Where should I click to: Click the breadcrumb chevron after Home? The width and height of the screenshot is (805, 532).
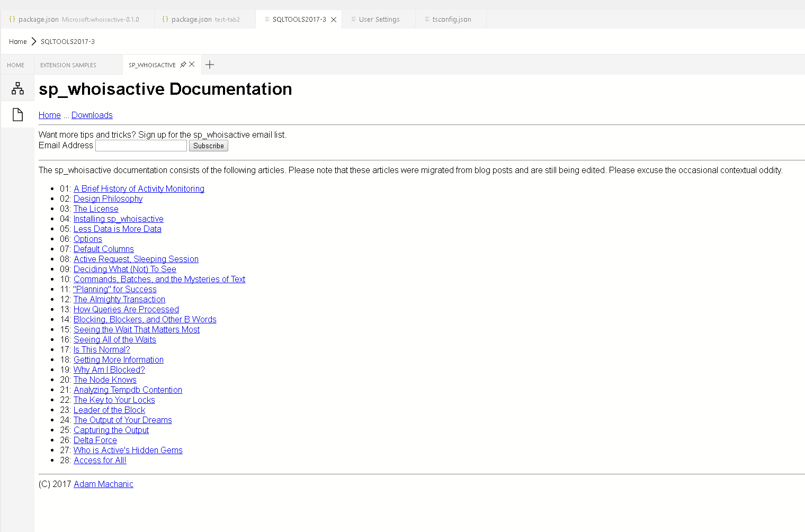pos(34,41)
